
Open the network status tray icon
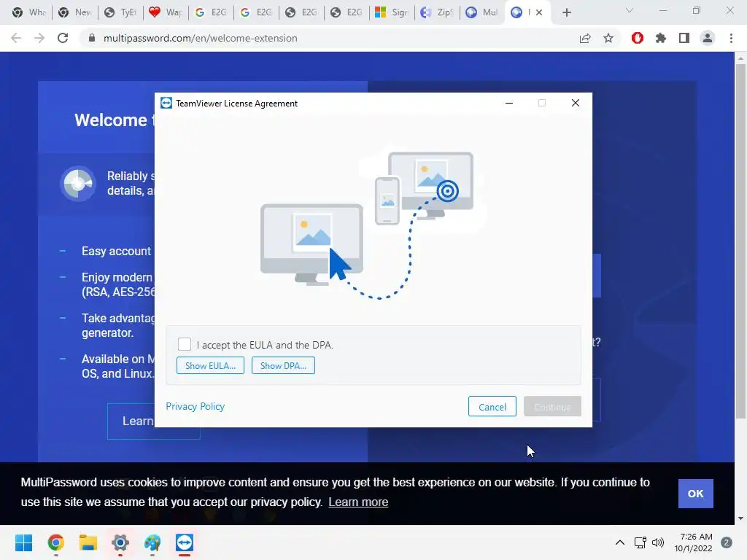[640, 542]
